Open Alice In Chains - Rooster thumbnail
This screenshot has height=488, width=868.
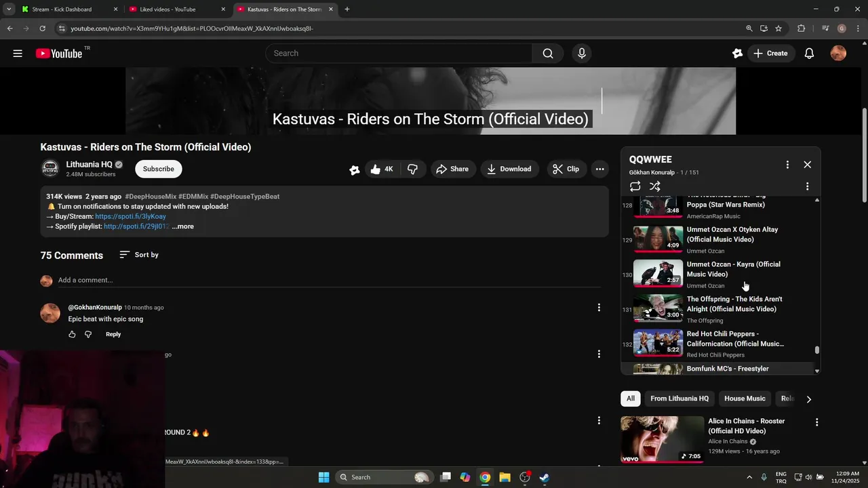tap(662, 439)
